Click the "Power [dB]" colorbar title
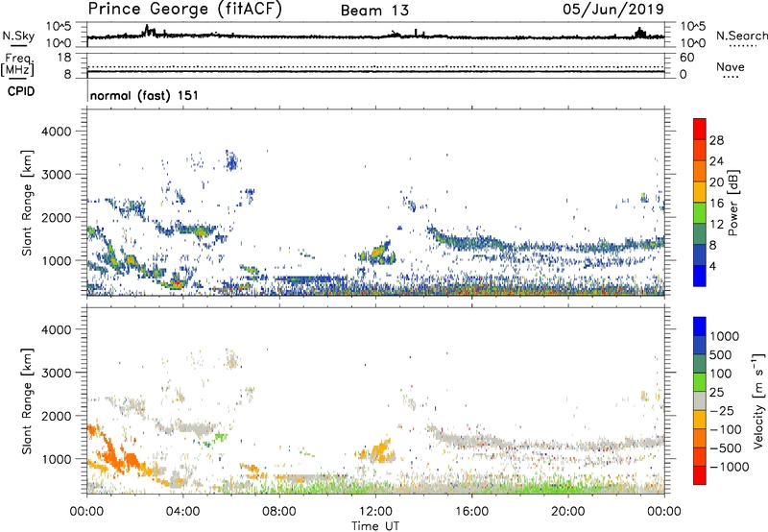Image resolution: width=768 pixels, height=532 pixels. [x=732, y=203]
